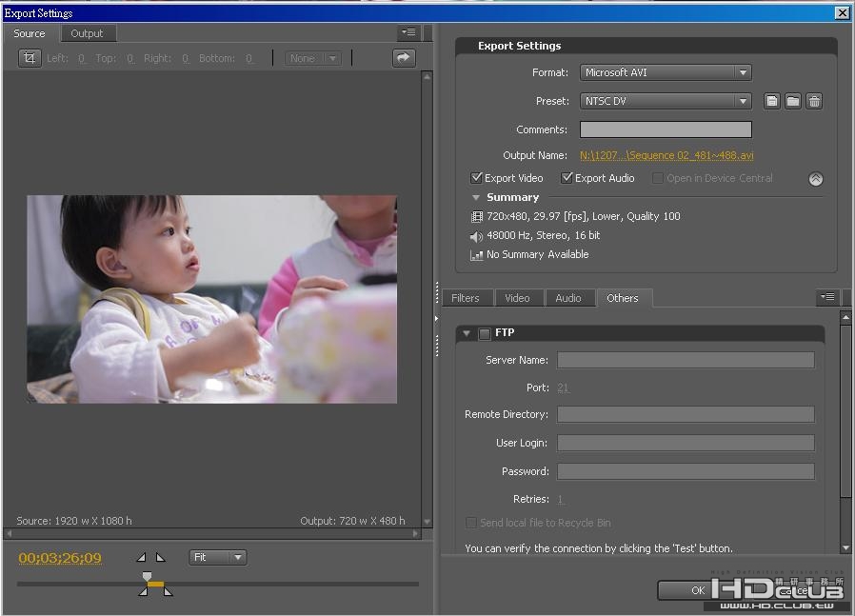855x616 pixels.
Task: Collapse export settings with the round chevron
Action: click(x=816, y=179)
